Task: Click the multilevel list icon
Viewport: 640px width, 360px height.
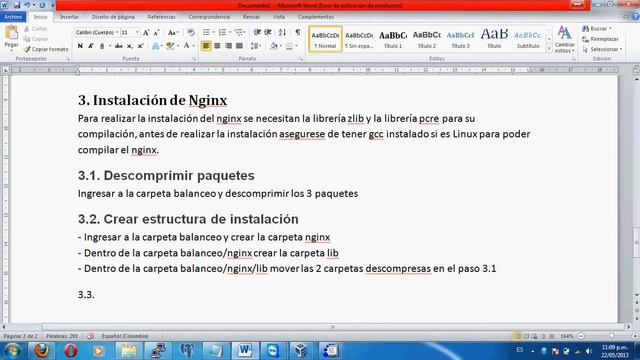Action: (x=239, y=32)
